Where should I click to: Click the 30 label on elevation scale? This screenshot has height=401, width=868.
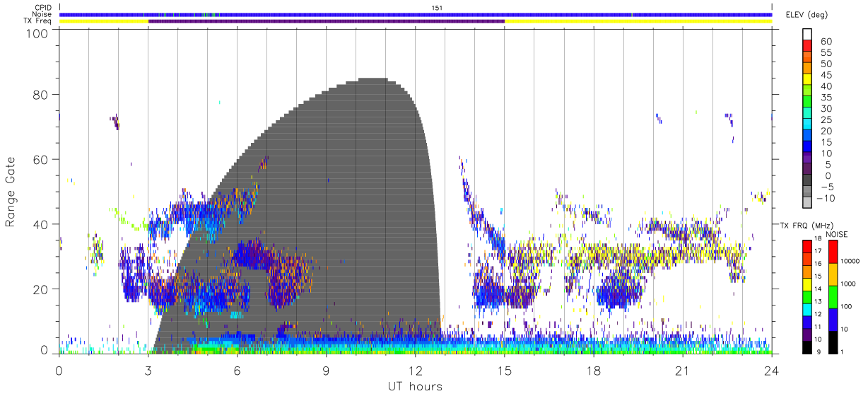826,108
